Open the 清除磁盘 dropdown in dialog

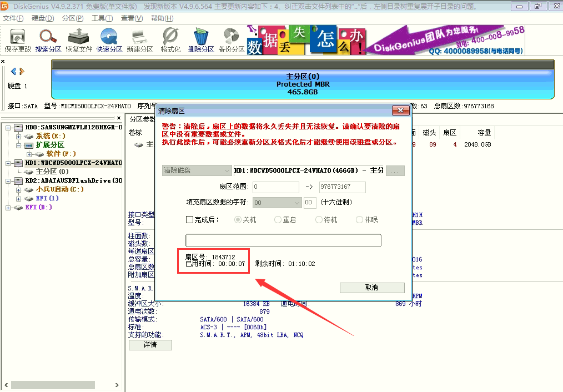[197, 170]
